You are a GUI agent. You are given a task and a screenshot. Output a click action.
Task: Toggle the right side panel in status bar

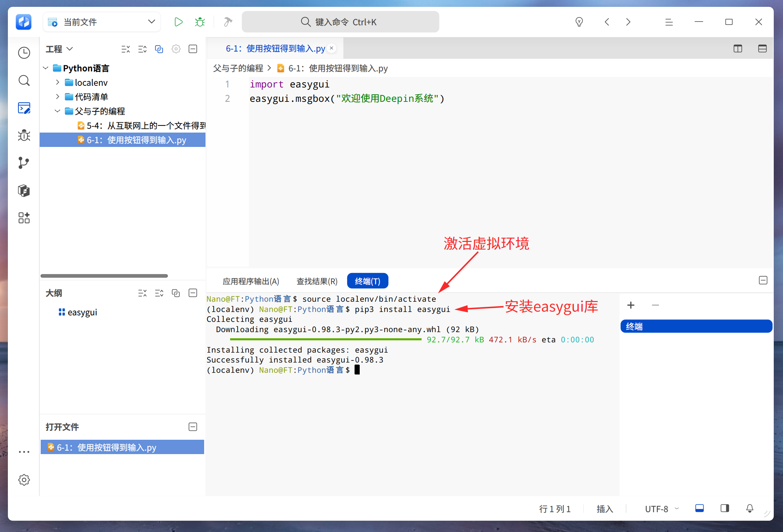(x=725, y=508)
